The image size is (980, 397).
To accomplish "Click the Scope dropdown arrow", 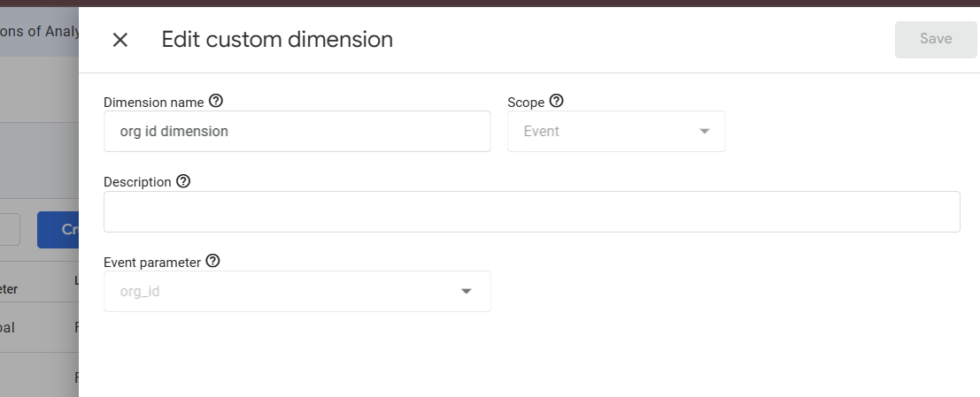I will [705, 131].
